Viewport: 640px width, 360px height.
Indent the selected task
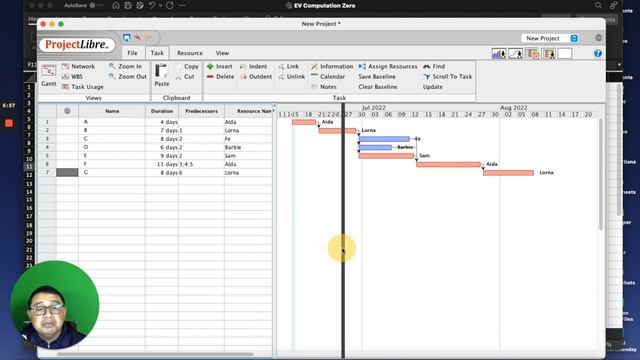click(x=253, y=66)
